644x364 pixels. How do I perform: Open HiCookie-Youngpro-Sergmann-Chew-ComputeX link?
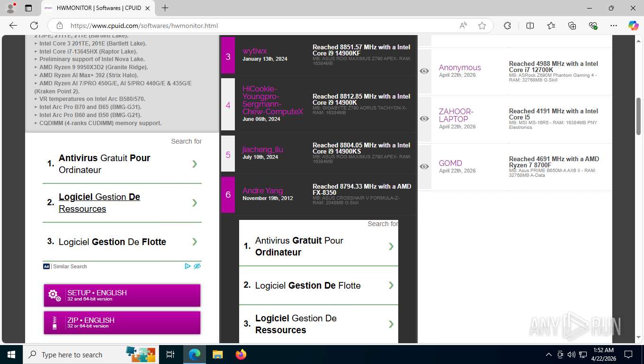(273, 100)
